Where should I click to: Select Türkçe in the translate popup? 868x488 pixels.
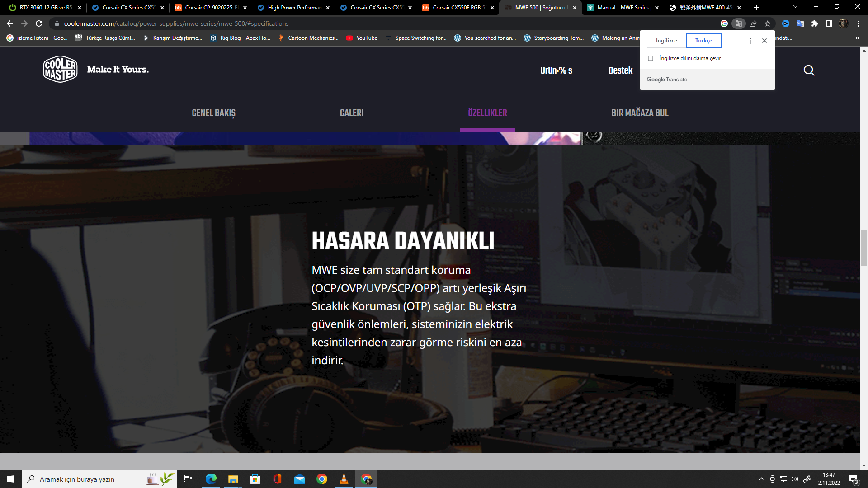703,41
